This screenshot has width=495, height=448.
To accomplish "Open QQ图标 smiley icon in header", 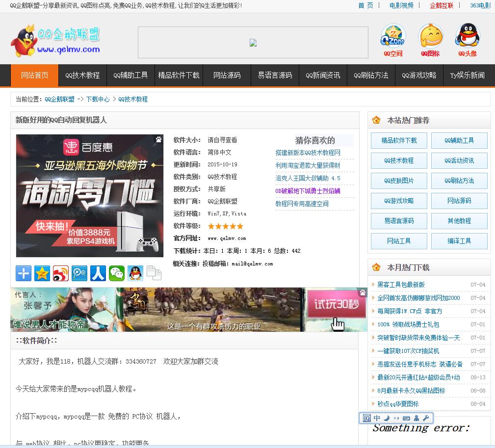I will [430, 40].
